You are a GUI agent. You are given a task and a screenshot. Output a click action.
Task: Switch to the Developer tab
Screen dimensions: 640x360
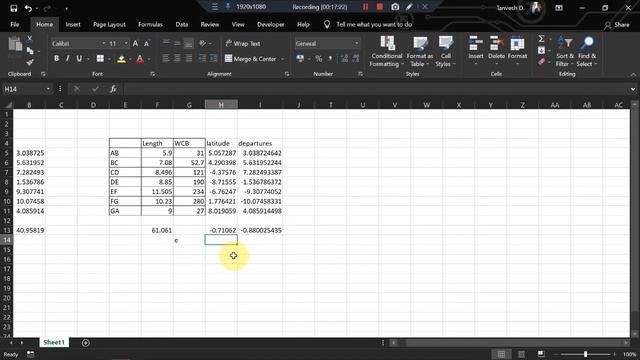point(271,24)
